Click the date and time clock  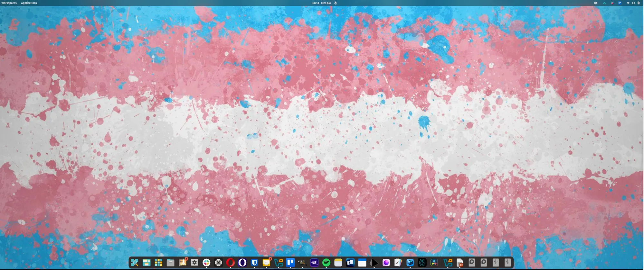point(321,3)
